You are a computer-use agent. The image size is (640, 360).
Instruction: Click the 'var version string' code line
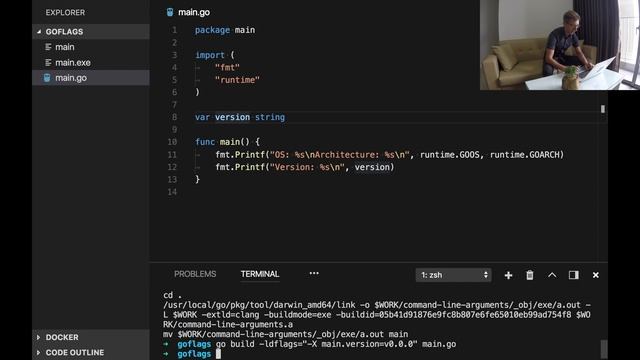tap(240, 117)
